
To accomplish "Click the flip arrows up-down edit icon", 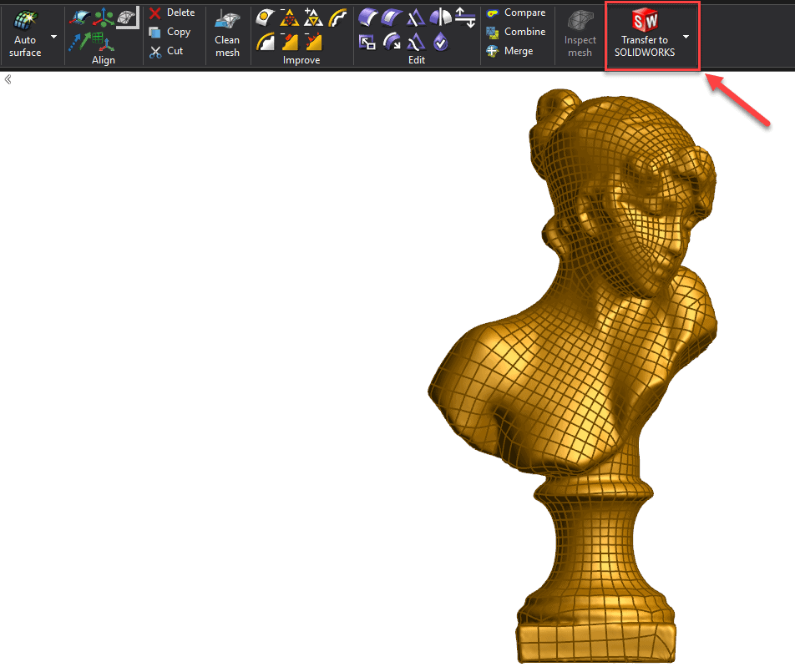I will point(465,18).
